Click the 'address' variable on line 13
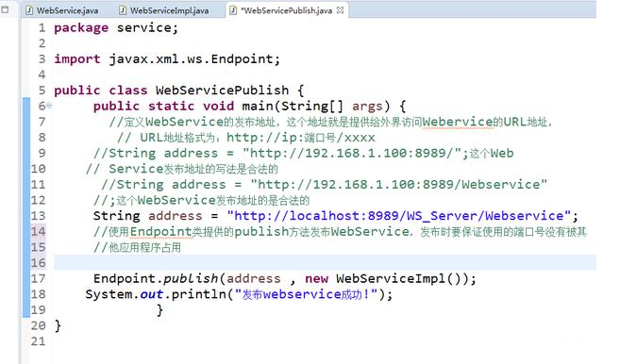Image resolution: width=620 pixels, height=364 pixels. [x=176, y=216]
